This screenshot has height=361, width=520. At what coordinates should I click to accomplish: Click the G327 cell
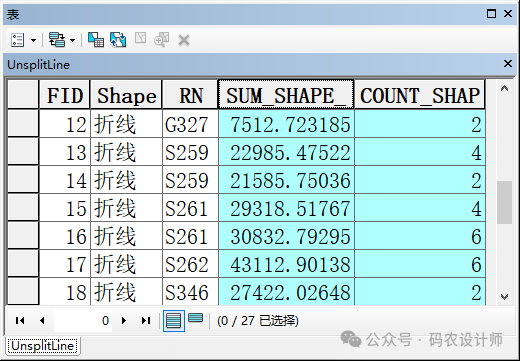(x=190, y=124)
